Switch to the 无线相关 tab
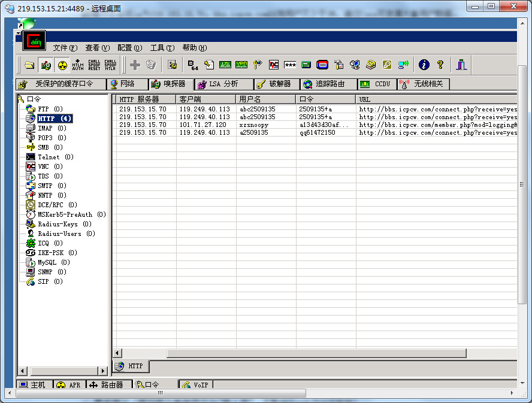 tap(424, 84)
